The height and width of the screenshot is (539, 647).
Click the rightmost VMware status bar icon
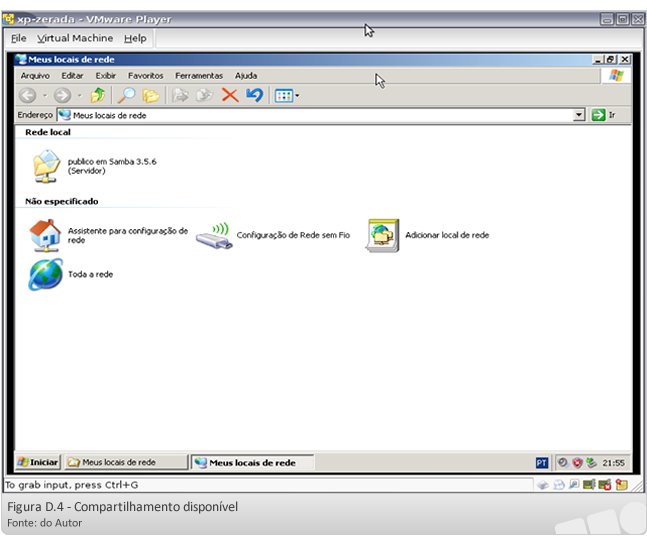621,485
